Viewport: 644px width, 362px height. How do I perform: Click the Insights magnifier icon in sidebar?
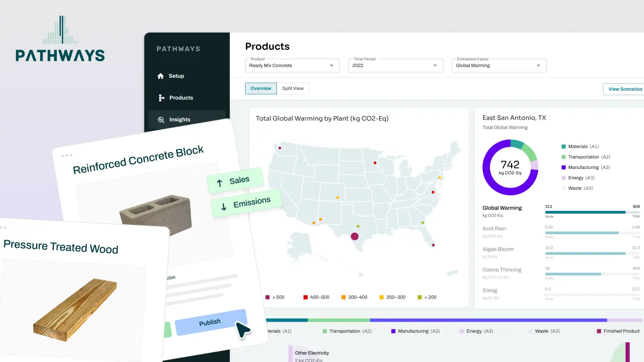[161, 120]
